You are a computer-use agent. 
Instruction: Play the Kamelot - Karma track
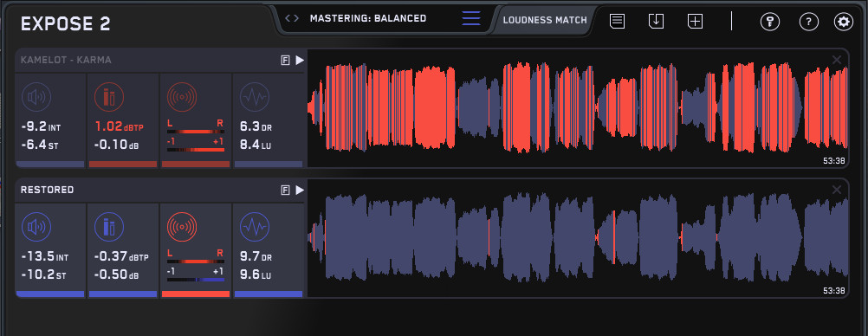pos(300,61)
